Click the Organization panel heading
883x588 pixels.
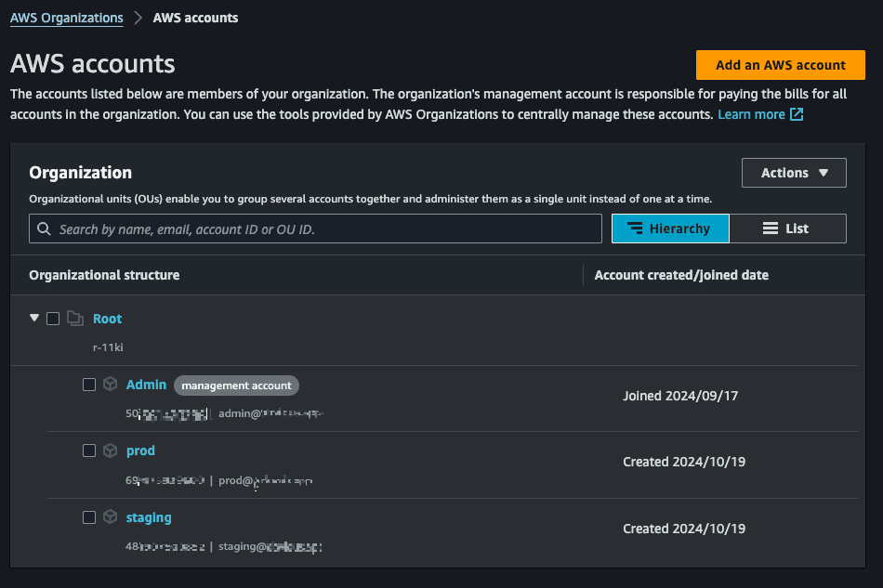tap(81, 173)
